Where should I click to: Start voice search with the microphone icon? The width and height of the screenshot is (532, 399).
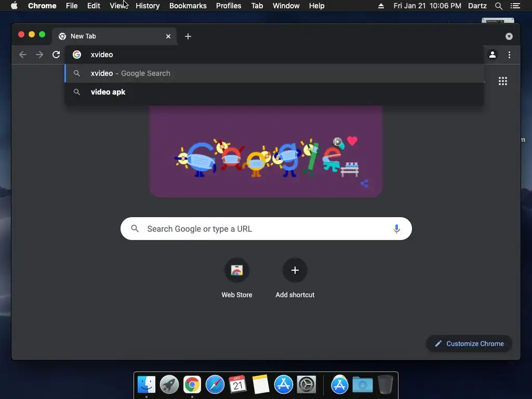396,229
